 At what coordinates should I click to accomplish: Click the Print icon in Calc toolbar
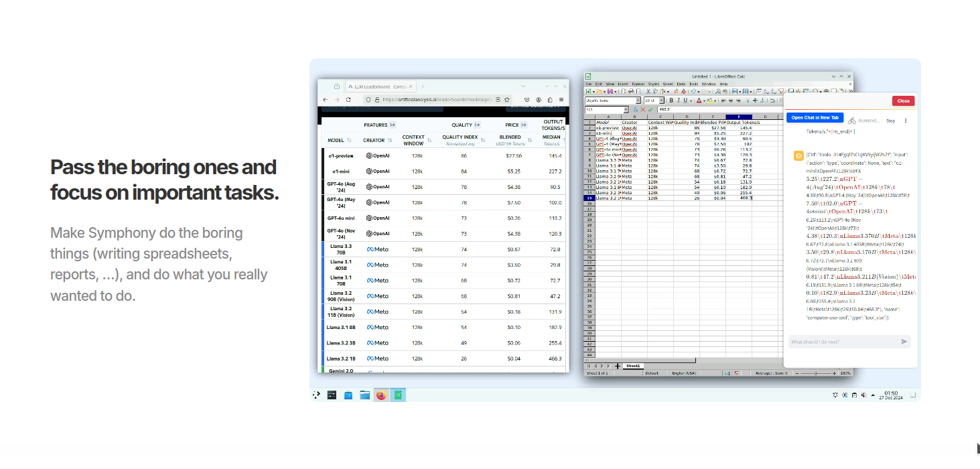click(x=631, y=92)
